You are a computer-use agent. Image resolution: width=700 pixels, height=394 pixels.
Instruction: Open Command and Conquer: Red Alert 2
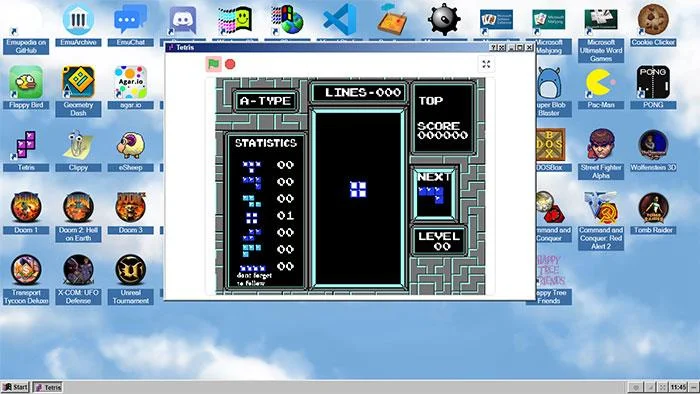601,220
